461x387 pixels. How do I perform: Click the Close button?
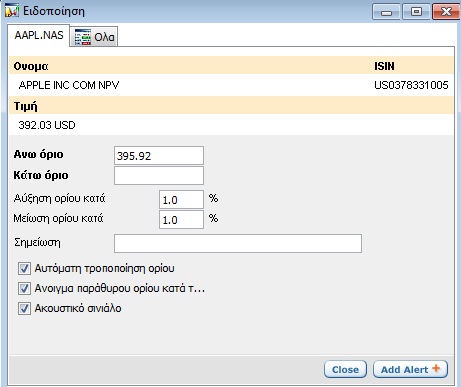click(345, 369)
